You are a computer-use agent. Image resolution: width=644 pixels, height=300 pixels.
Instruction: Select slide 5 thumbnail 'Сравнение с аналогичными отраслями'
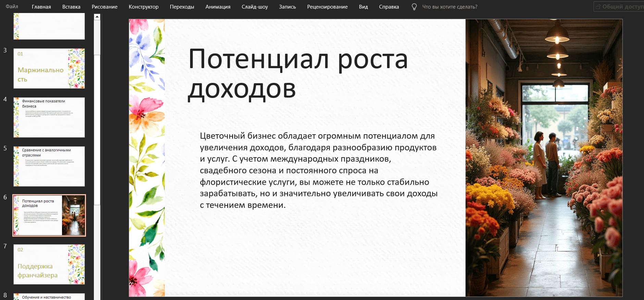(x=49, y=166)
